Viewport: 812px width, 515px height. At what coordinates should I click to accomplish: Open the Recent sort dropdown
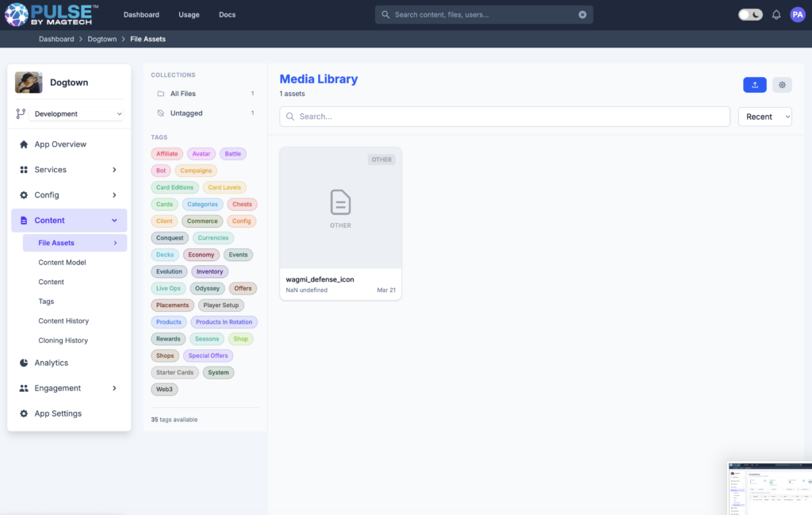pos(764,117)
